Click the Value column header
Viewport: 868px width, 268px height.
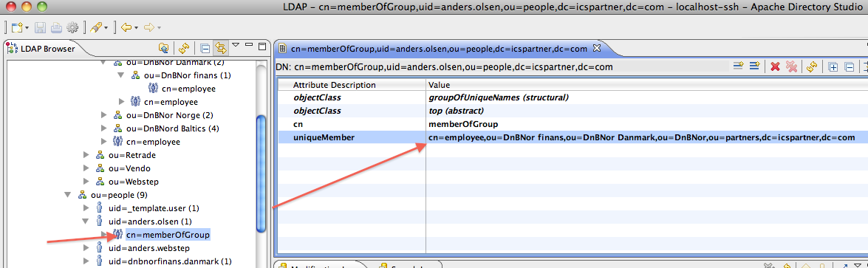click(x=646, y=85)
